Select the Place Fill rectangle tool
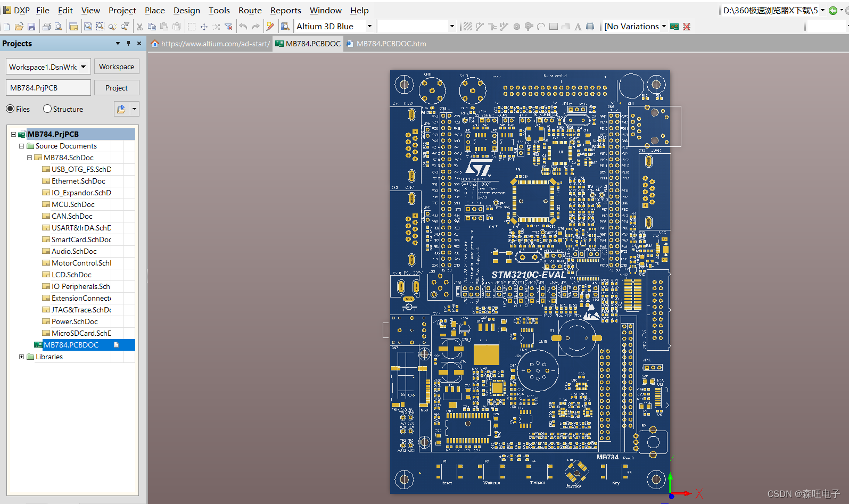849x504 pixels. 553,27
